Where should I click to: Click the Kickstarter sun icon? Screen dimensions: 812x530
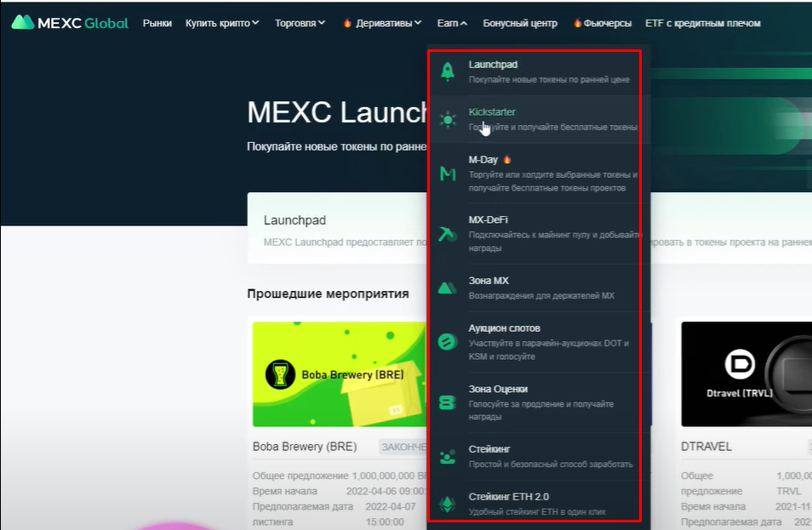pos(448,120)
